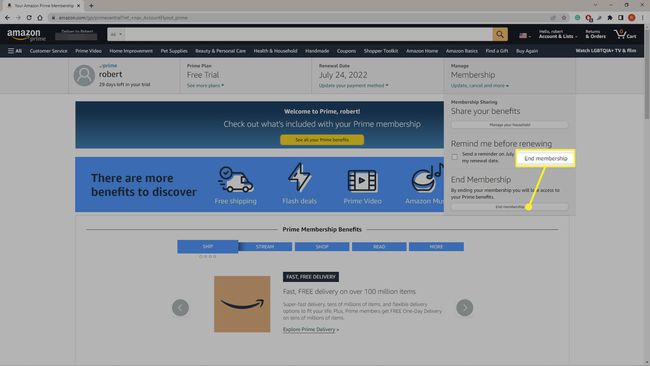
Task: Open Coupons nav link
Action: 347,51
